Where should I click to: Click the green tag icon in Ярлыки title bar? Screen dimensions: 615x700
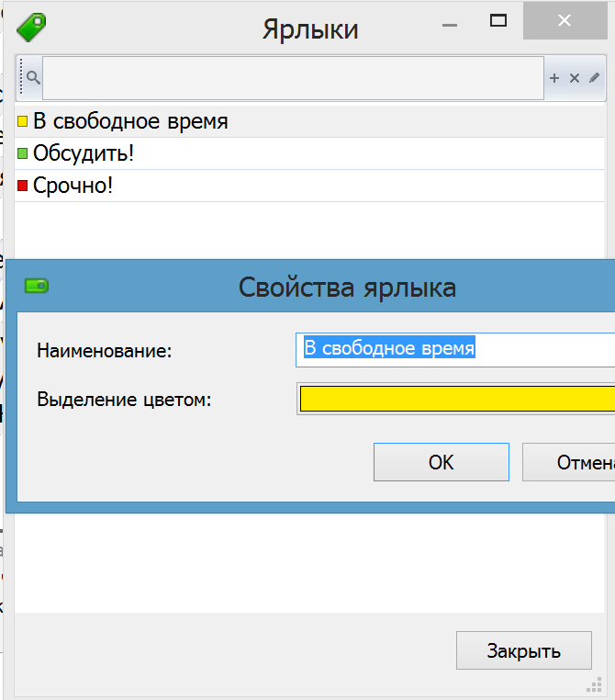click(x=32, y=27)
